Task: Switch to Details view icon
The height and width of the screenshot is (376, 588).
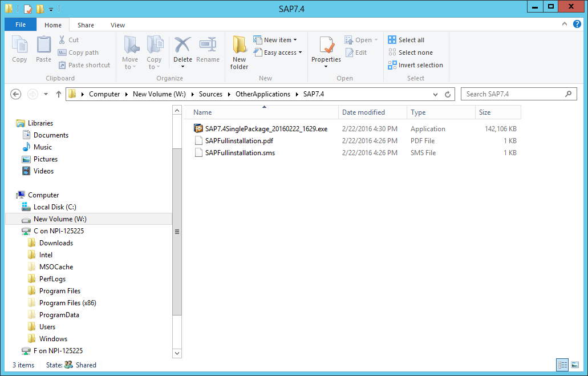Action: [x=562, y=365]
